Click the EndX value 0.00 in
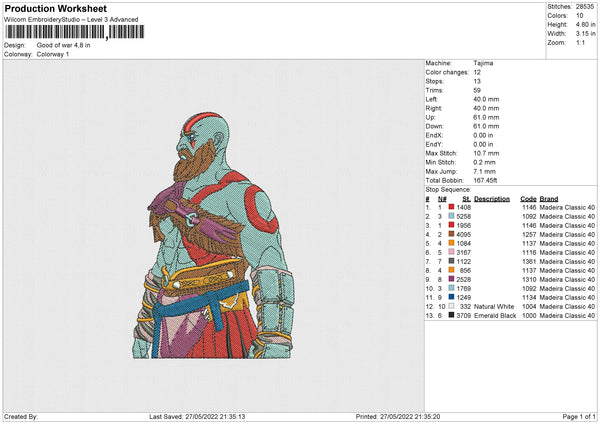The width and height of the screenshot is (600, 424). pyautogui.click(x=483, y=135)
